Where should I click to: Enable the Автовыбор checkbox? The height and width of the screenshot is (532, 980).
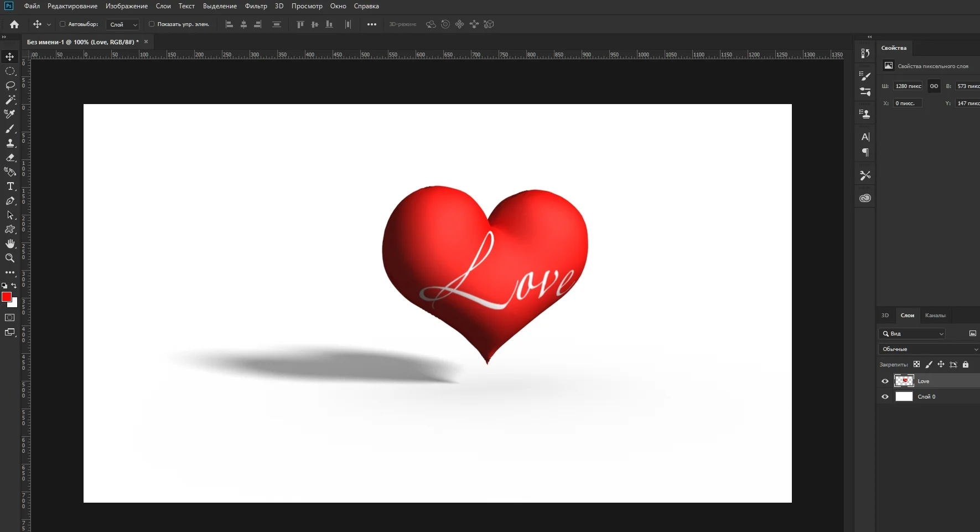pos(64,24)
